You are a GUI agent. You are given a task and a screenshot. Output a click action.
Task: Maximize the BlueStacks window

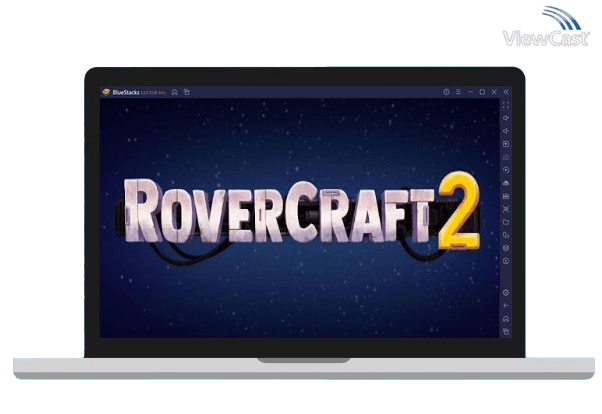tap(482, 92)
